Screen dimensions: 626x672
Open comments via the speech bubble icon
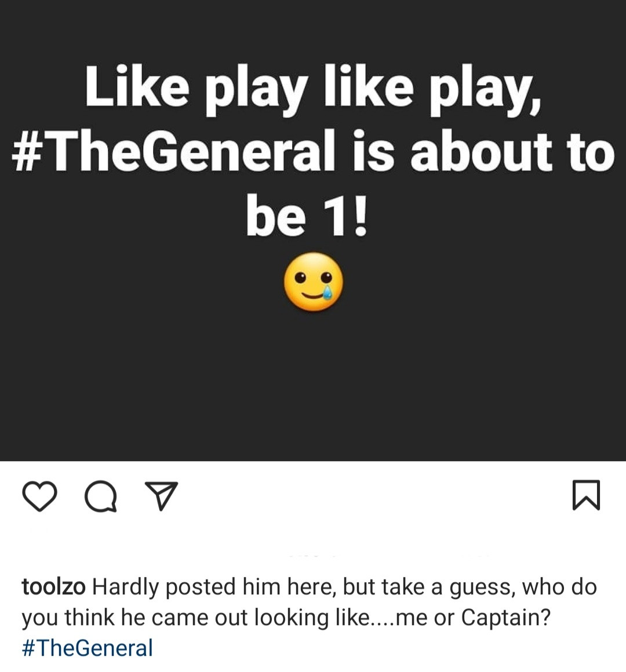pos(100,497)
